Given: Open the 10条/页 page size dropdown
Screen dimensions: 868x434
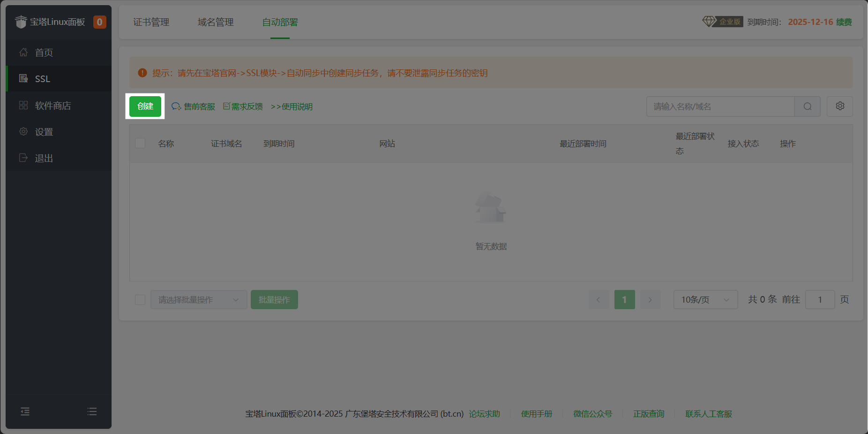Looking at the screenshot, I should click(705, 299).
